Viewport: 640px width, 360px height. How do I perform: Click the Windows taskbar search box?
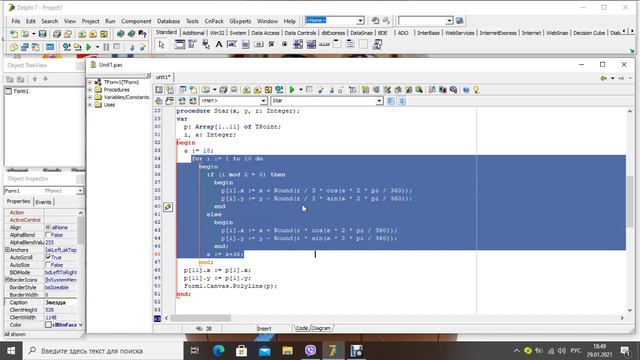tap(104, 351)
